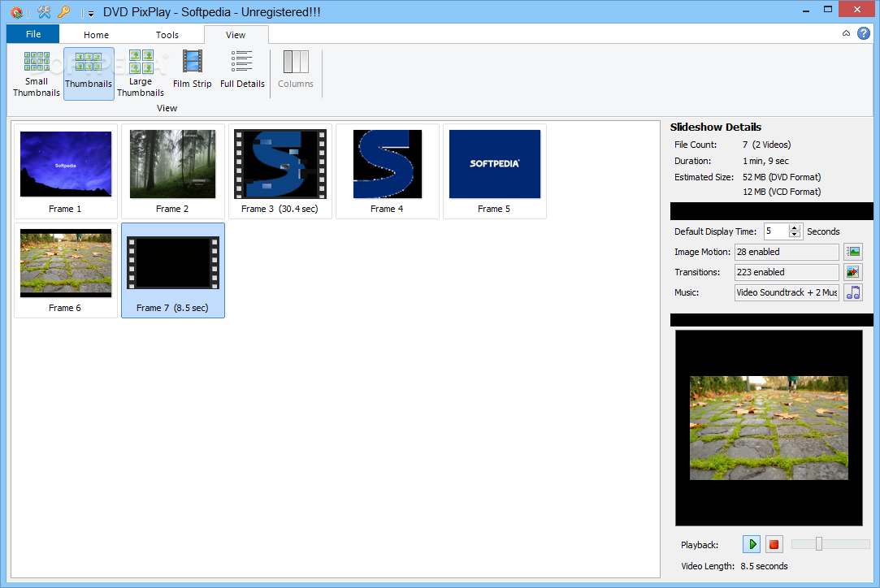Decrease Default Display Time with down arrow
Viewport: 880px width, 588px height.
coord(794,235)
